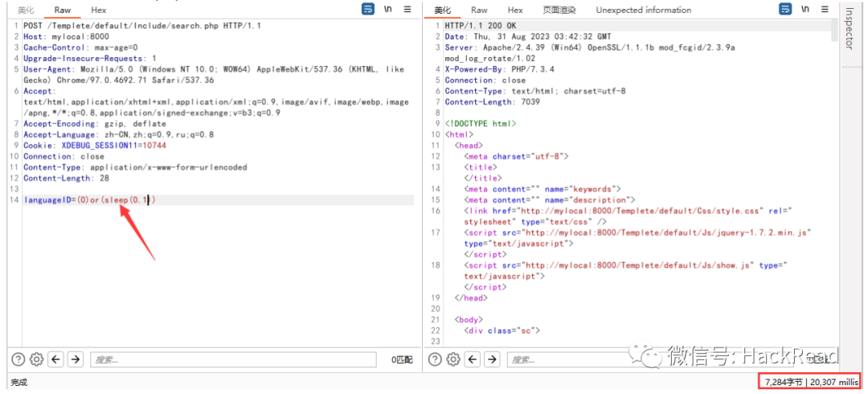Open request pane hamburger menu
Viewport: 868px width, 394px height.
click(x=407, y=10)
